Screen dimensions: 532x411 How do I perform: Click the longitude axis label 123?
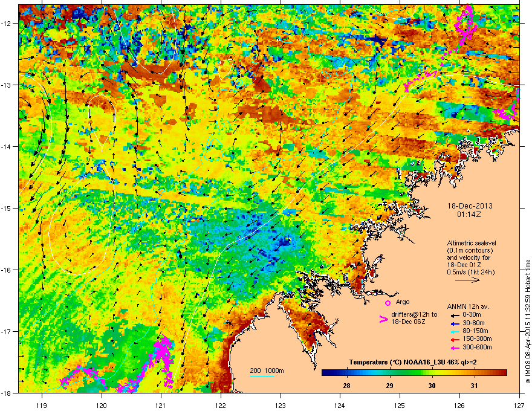[281, 405]
